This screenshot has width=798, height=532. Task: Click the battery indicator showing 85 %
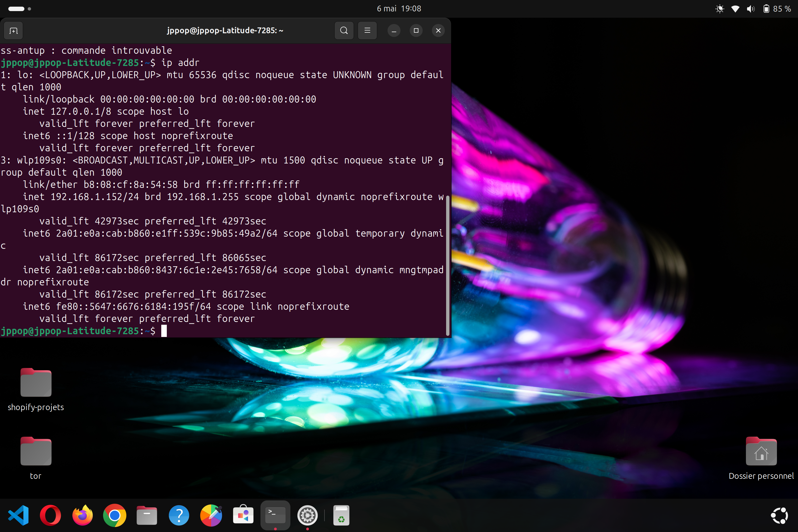click(777, 9)
